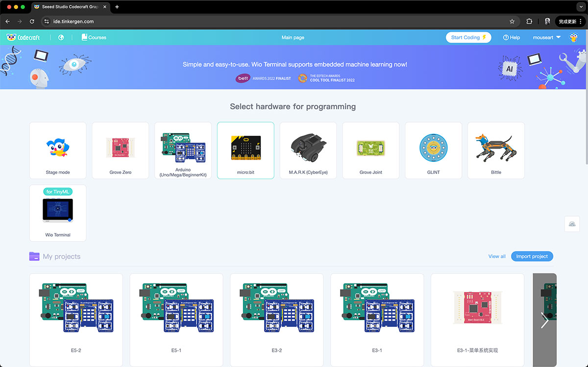Viewport: 588px width, 367px height.
Task: Click the View all link
Action: click(497, 256)
